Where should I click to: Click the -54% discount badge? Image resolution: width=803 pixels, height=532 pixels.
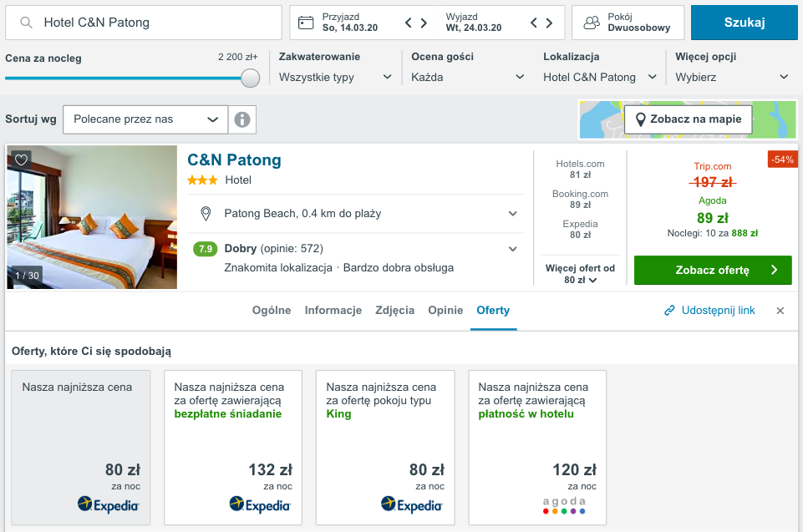point(782,160)
